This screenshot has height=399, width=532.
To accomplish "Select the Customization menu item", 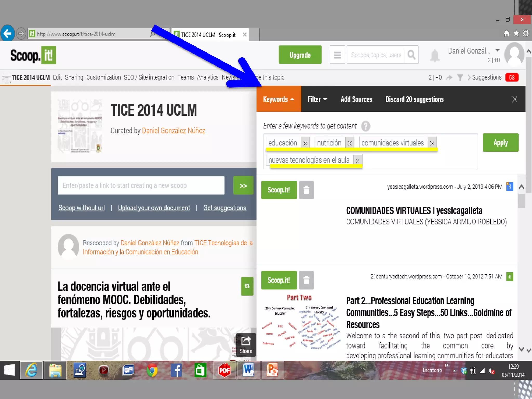I will [103, 77].
